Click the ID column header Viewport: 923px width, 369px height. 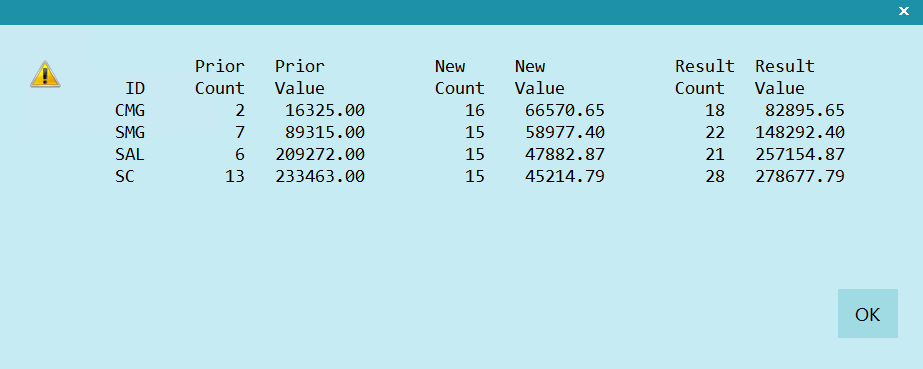click(135, 88)
